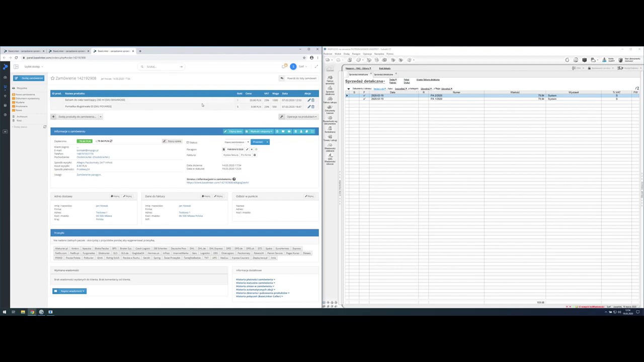This screenshot has width=644, height=362.
Task: Click Edytuj dane in order information header
Action: [x=233, y=131]
